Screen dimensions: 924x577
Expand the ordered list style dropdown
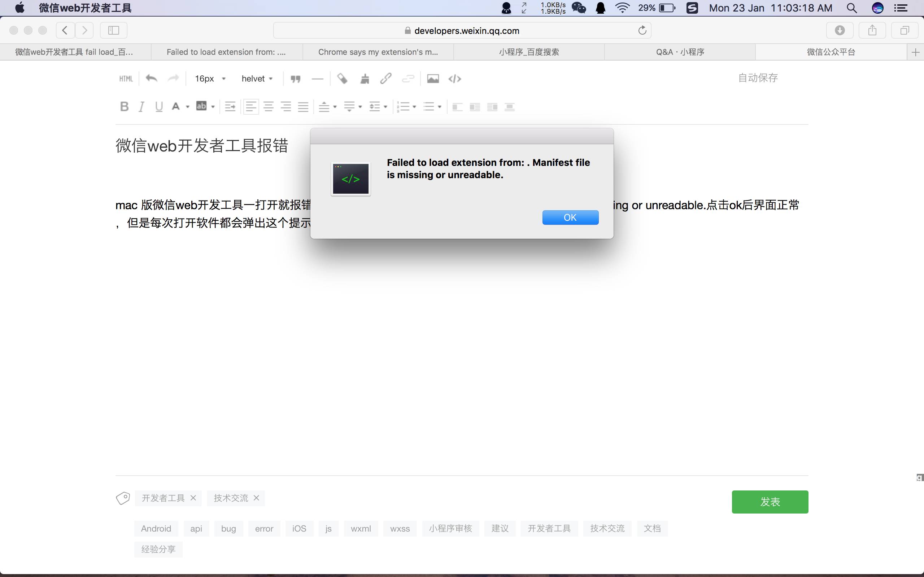414,107
